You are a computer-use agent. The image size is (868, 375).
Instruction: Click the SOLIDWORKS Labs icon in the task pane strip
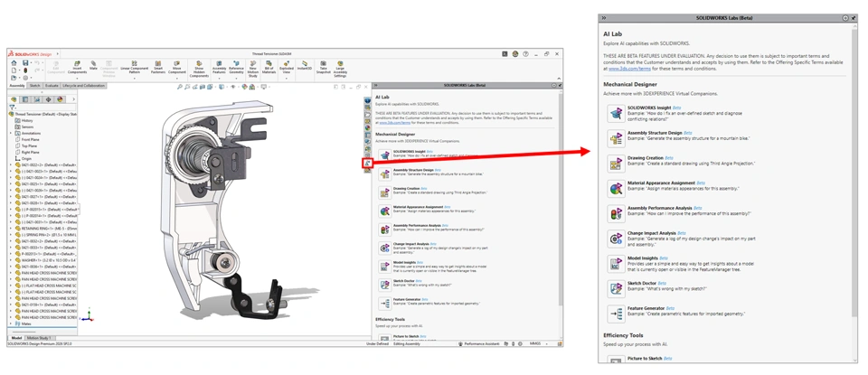click(x=368, y=164)
